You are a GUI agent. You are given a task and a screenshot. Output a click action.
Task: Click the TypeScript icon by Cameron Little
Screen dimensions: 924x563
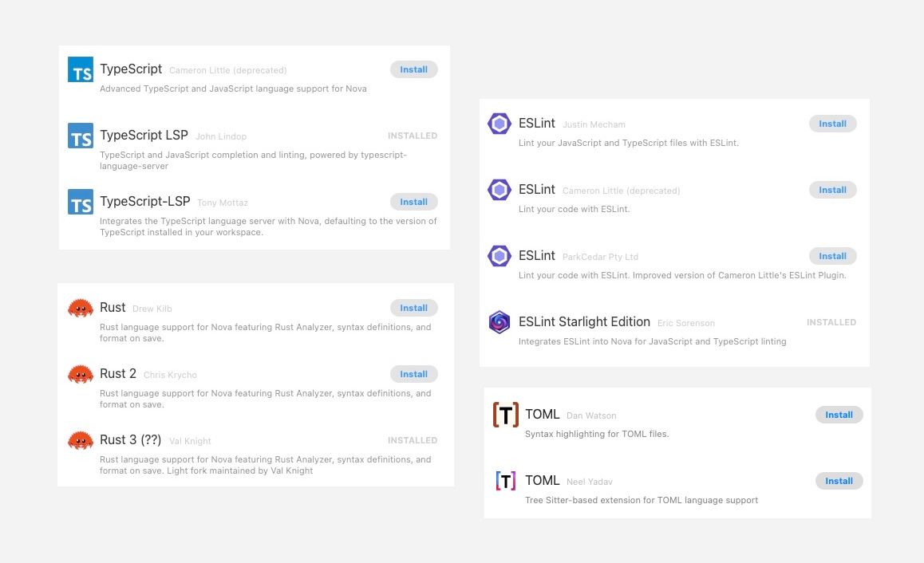point(81,70)
